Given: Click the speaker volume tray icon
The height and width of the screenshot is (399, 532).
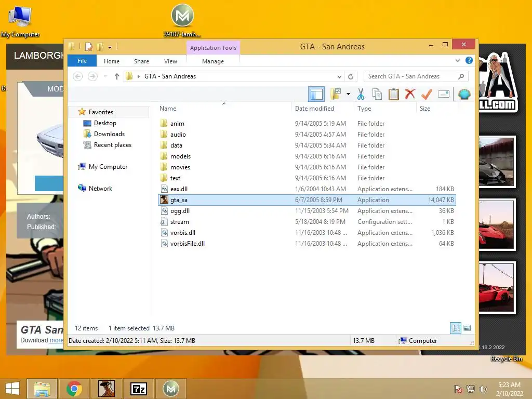Looking at the screenshot, I should pos(483,389).
